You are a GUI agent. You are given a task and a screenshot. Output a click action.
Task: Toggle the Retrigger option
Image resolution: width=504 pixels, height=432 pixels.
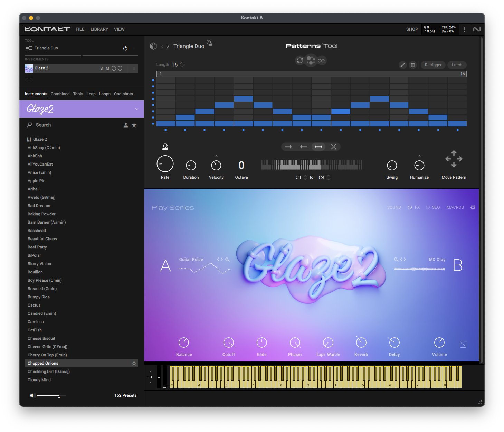433,65
